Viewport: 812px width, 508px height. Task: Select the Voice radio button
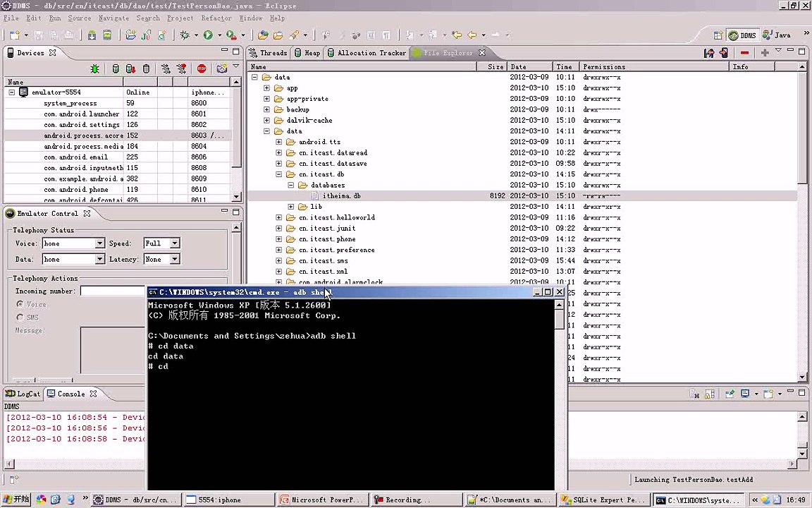coord(20,304)
